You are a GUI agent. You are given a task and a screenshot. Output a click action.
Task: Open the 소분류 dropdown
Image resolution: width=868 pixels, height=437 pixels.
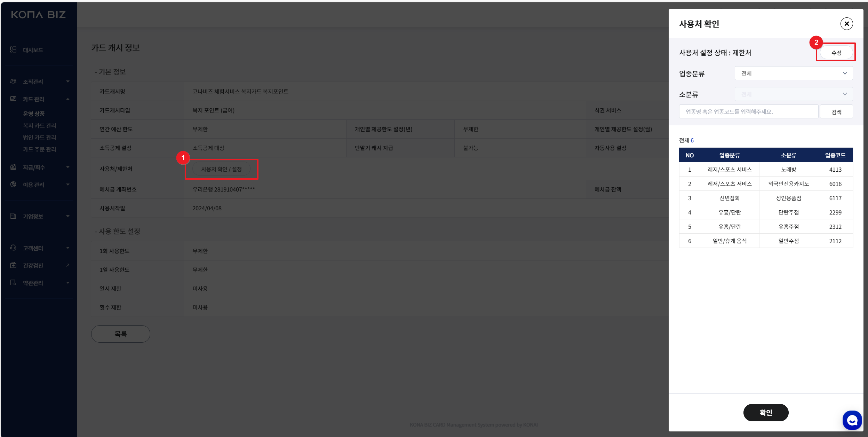(x=793, y=94)
